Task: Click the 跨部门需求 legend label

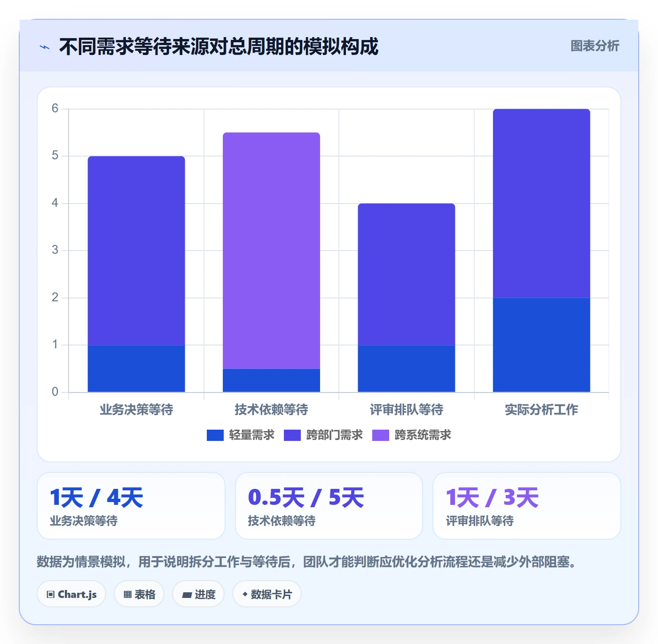Action: pyautogui.click(x=334, y=435)
